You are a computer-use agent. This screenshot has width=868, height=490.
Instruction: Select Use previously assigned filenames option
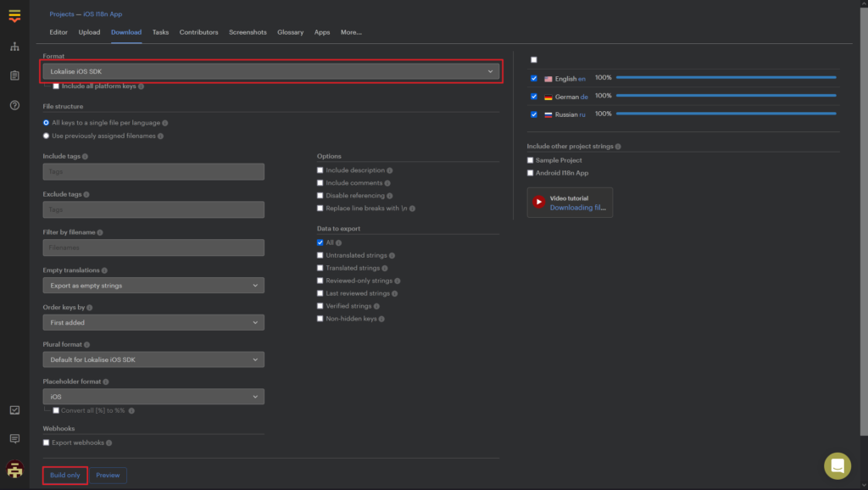pyautogui.click(x=46, y=136)
